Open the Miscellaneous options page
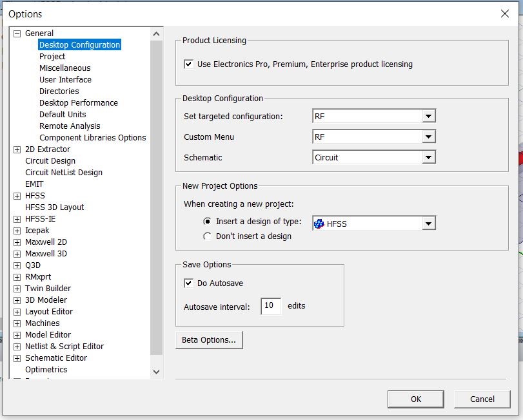 click(x=64, y=68)
